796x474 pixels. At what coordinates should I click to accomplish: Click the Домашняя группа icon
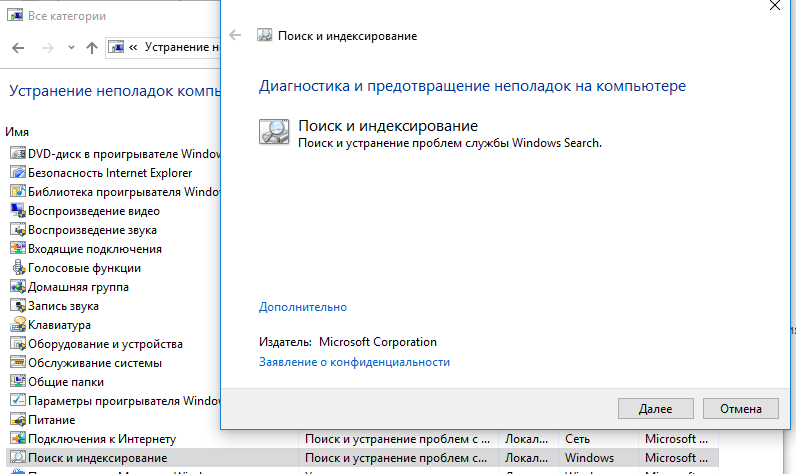click(x=18, y=287)
